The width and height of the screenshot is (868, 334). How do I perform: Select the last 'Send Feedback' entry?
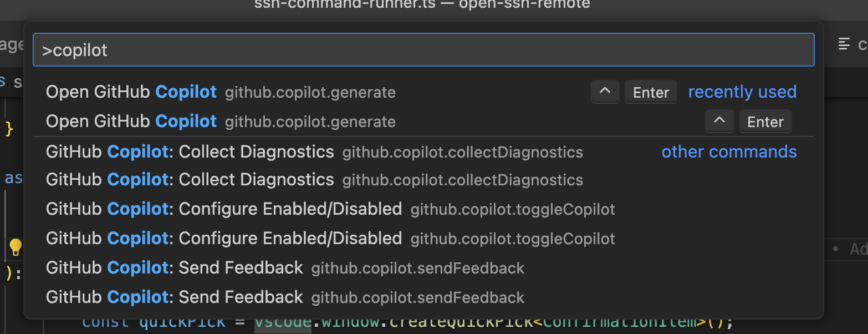(x=173, y=297)
